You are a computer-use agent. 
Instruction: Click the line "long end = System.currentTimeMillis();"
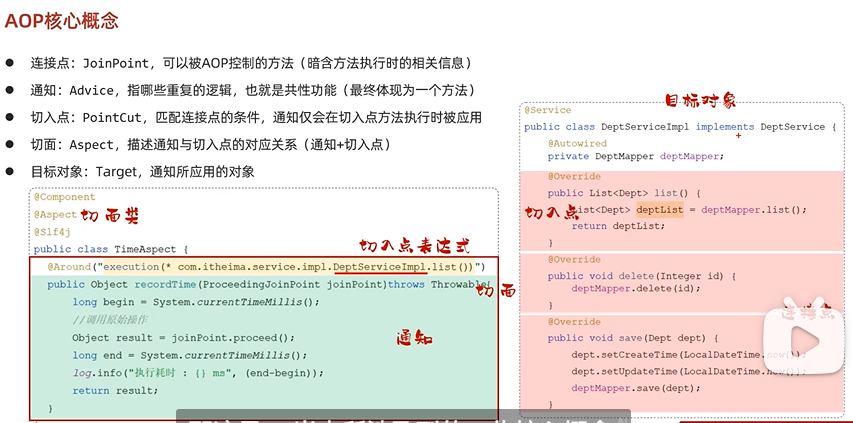click(x=190, y=356)
